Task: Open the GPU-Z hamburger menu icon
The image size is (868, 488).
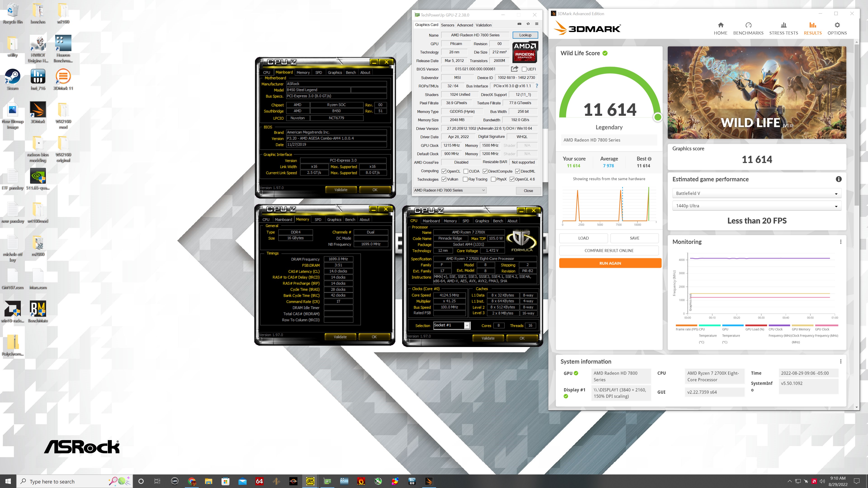Action: point(537,24)
